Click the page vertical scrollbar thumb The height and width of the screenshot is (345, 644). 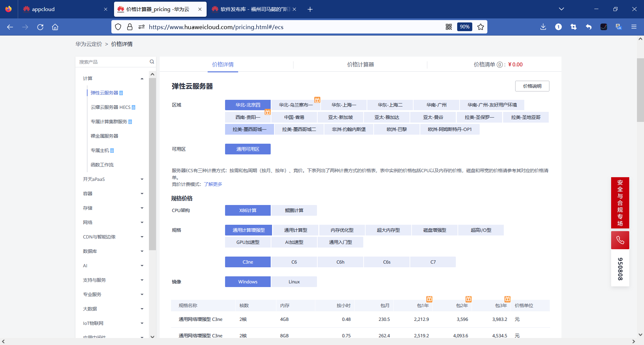point(640,90)
